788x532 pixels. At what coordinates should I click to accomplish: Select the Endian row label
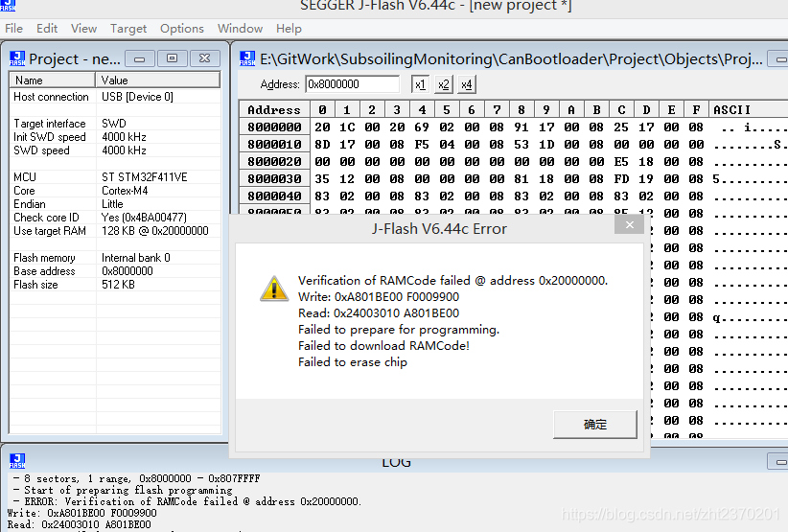tap(29, 204)
